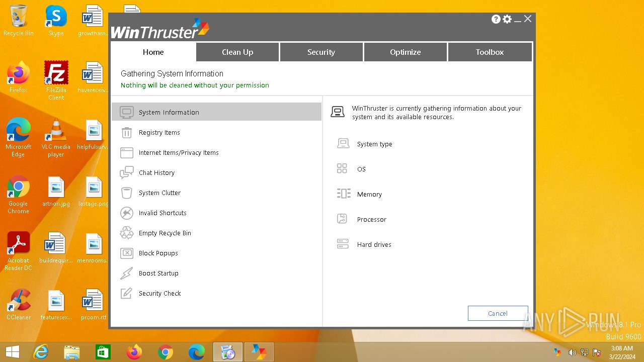Screen dimensions: 644x362
Task: Open the Acrobat Reader DC desktop icon
Action: tap(19, 251)
